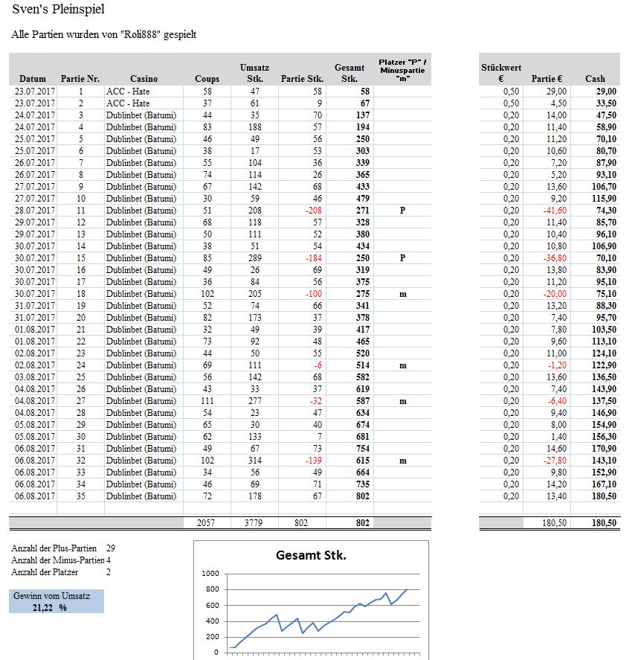Click the 'Gesamt Stk.' chart title
This screenshot has width=644, height=660.
tap(311, 555)
